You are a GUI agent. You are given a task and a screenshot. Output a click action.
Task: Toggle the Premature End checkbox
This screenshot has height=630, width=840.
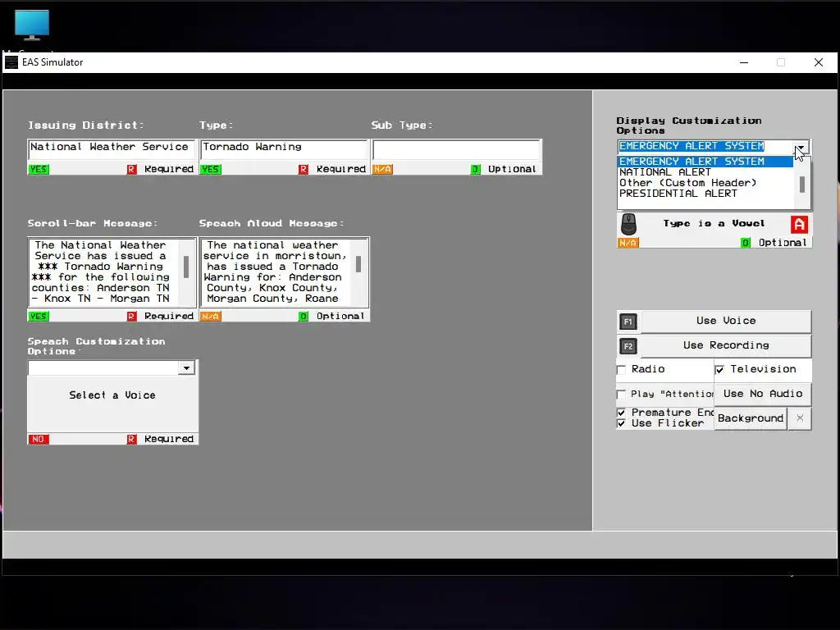622,413
